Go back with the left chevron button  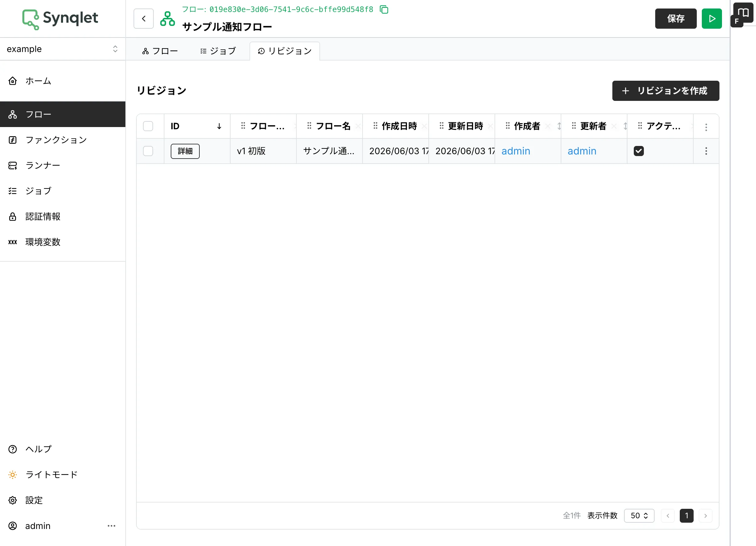pos(144,19)
